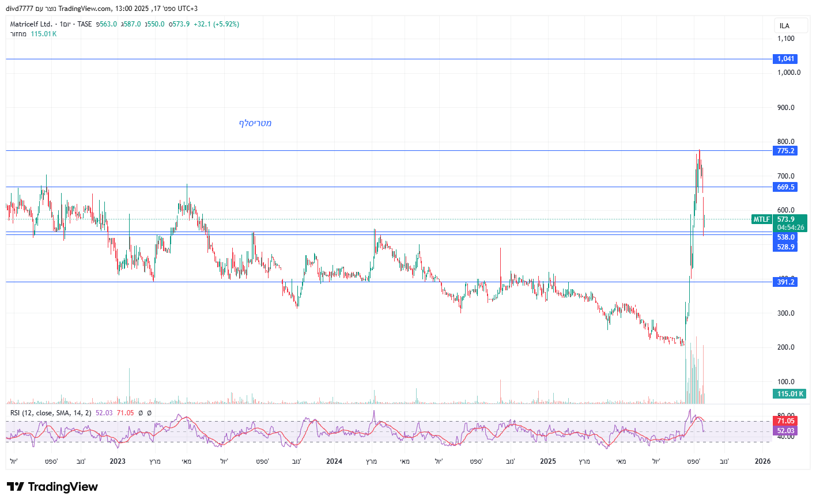Image resolution: width=816 pixels, height=504 pixels.
Task: Click the 538.0 price line tag
Action: click(x=785, y=237)
